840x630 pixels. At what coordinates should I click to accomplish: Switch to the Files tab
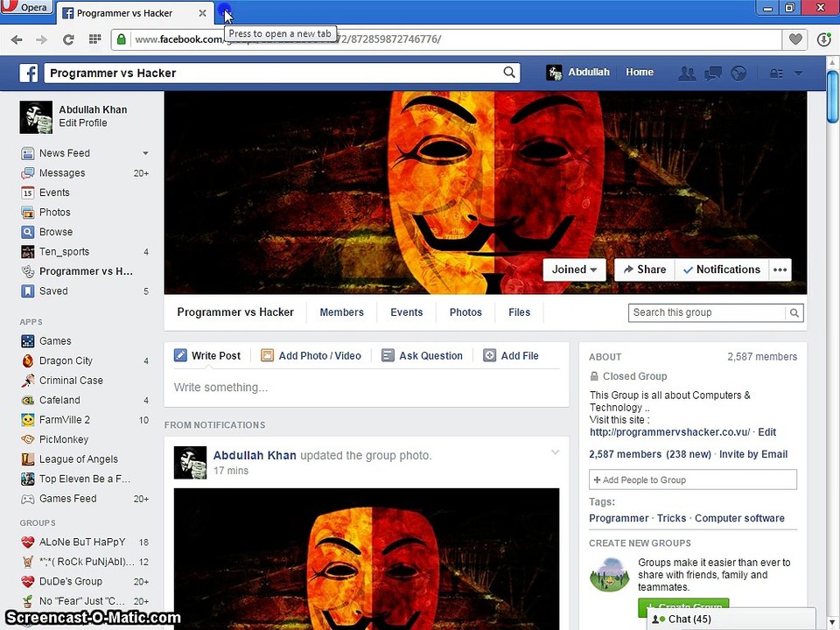tap(519, 312)
